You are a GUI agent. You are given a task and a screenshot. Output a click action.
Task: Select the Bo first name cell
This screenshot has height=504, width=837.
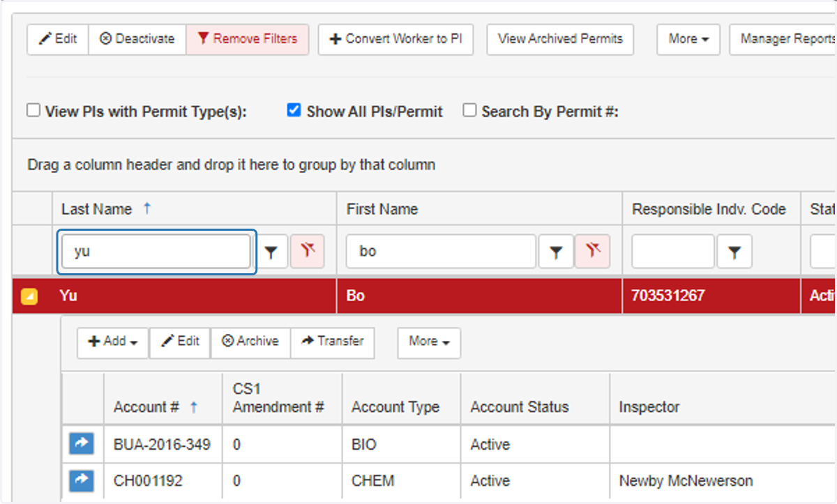click(479, 296)
